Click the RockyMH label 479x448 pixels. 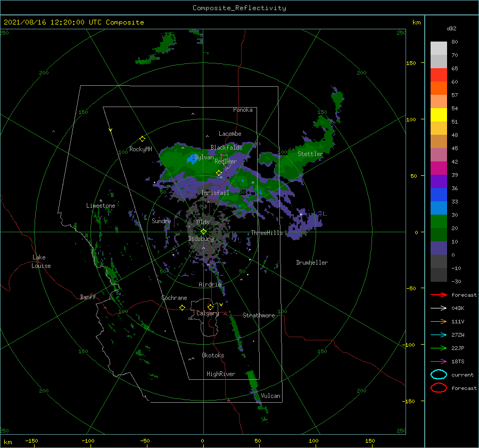(141, 149)
